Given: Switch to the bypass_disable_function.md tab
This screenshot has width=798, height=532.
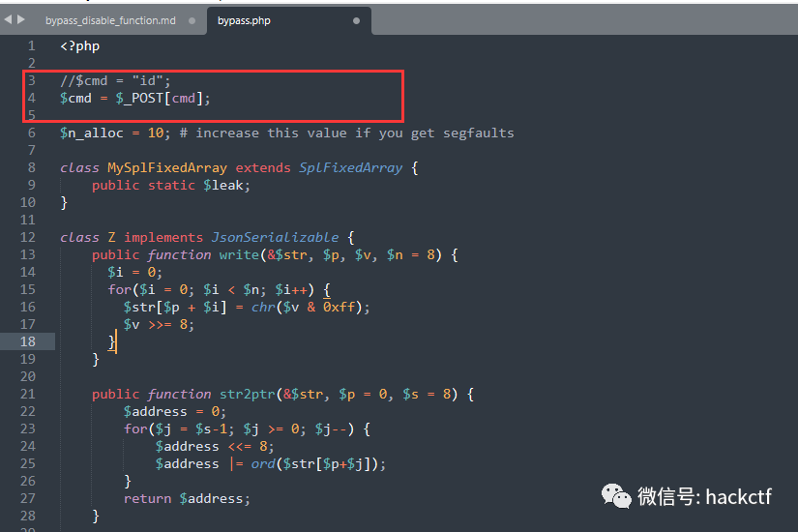Looking at the screenshot, I should click(x=110, y=20).
